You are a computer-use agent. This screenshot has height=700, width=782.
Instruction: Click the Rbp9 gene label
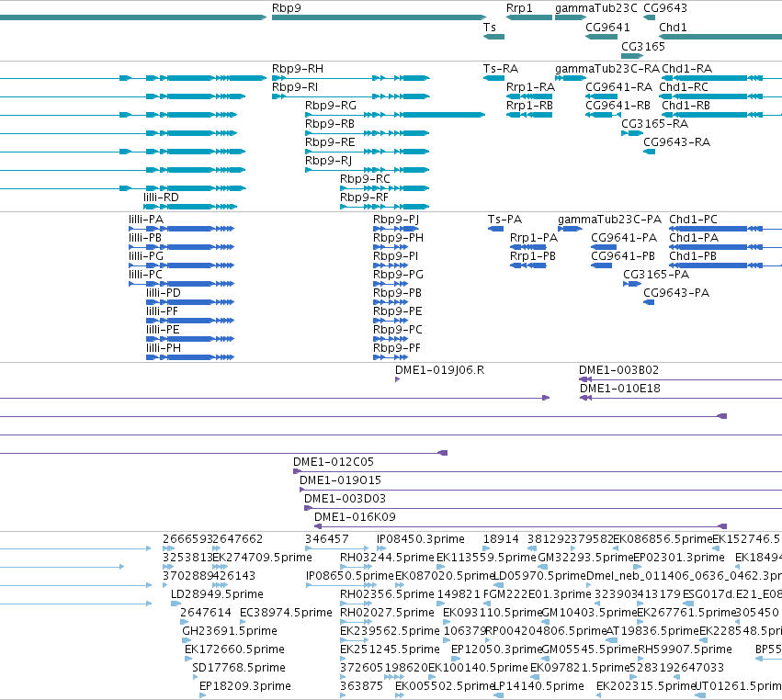287,8
